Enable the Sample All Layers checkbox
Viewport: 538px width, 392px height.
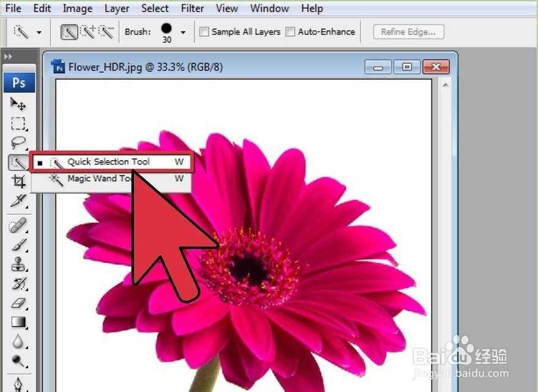(204, 32)
